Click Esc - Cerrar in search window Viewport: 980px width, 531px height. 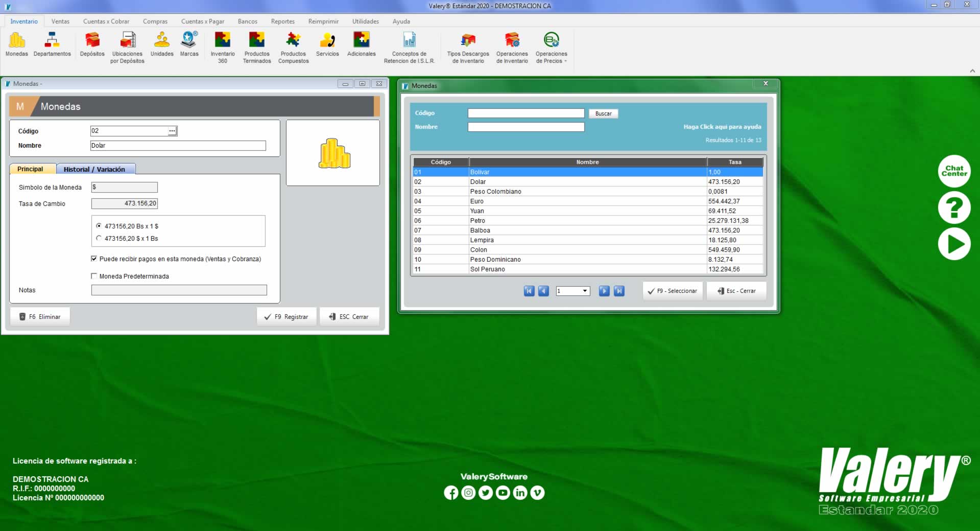pos(736,291)
